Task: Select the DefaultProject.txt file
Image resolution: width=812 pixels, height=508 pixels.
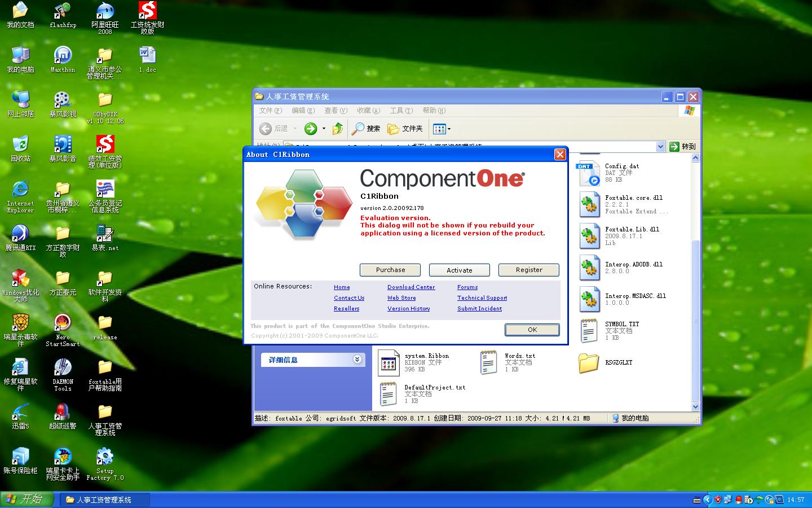Action: coord(422,394)
